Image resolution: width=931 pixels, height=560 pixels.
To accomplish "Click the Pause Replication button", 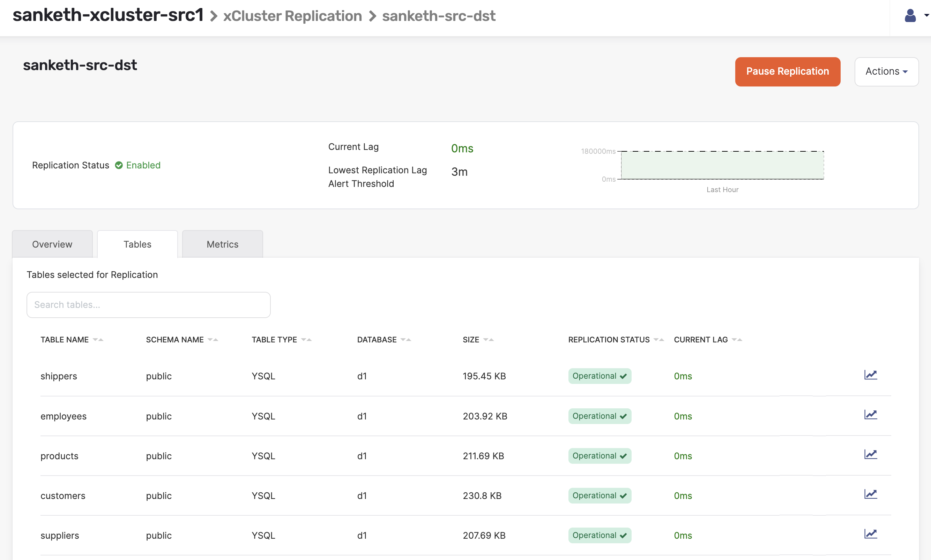I will point(787,72).
